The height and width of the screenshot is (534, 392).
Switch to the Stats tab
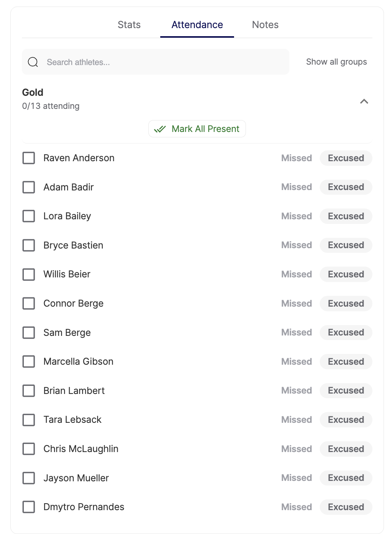(129, 25)
